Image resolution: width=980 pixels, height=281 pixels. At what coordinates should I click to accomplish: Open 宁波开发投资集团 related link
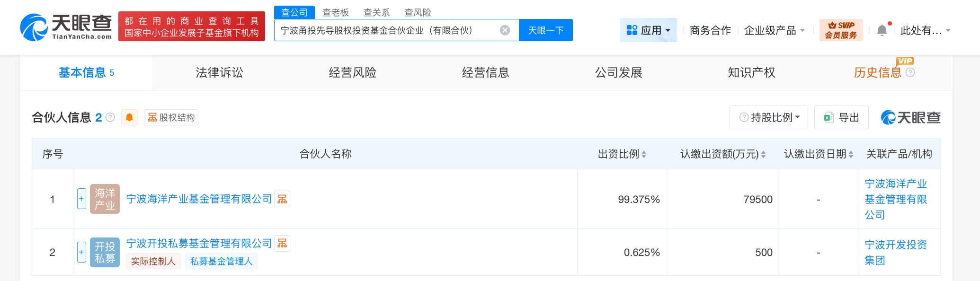click(895, 252)
